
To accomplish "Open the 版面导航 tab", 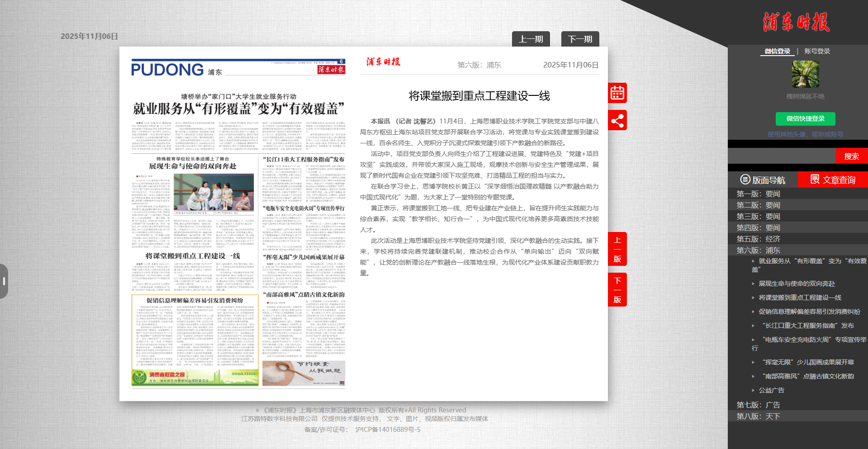I will click(763, 180).
